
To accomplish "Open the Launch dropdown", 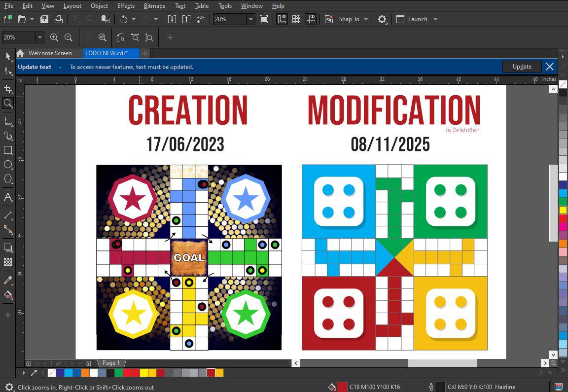I will coord(435,19).
